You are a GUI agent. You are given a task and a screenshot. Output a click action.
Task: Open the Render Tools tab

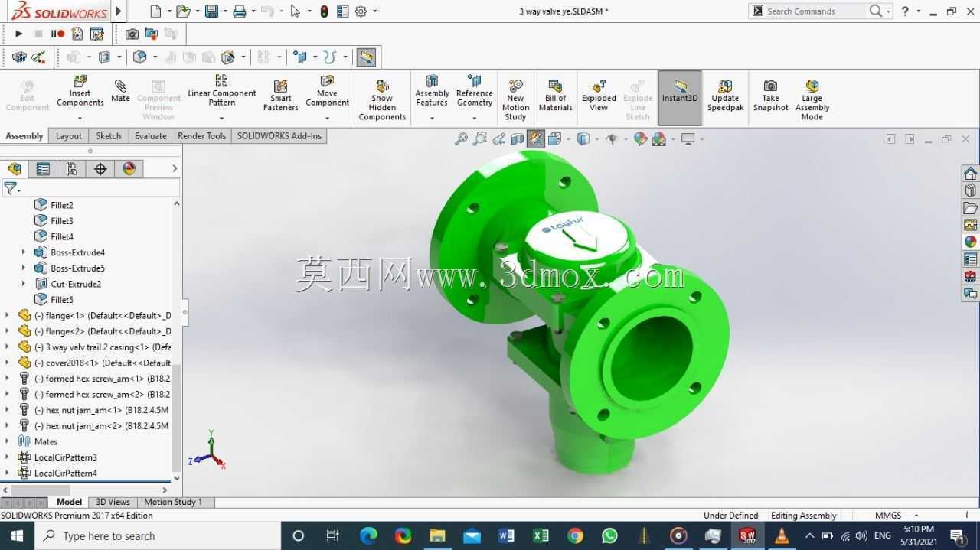(x=201, y=136)
